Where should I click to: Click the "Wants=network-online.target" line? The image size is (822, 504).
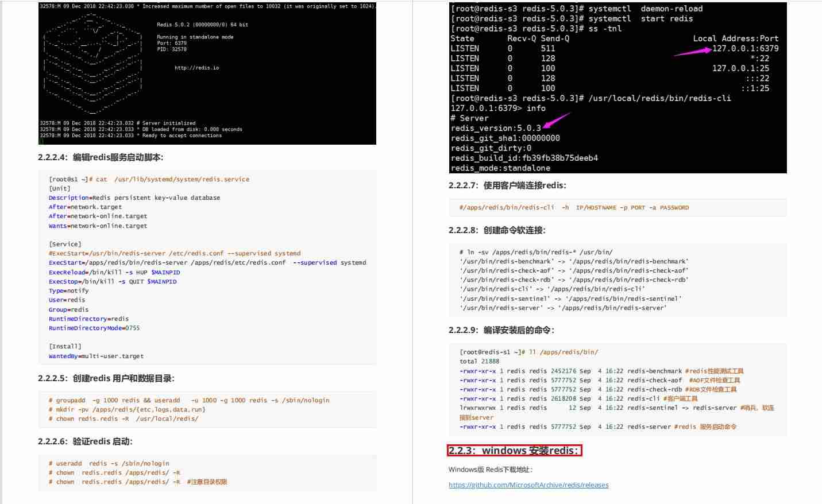(x=98, y=226)
